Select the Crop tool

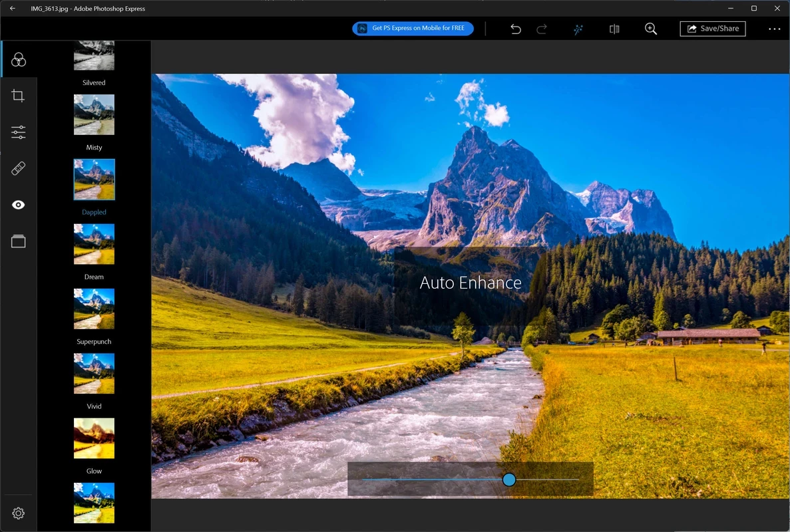point(19,96)
